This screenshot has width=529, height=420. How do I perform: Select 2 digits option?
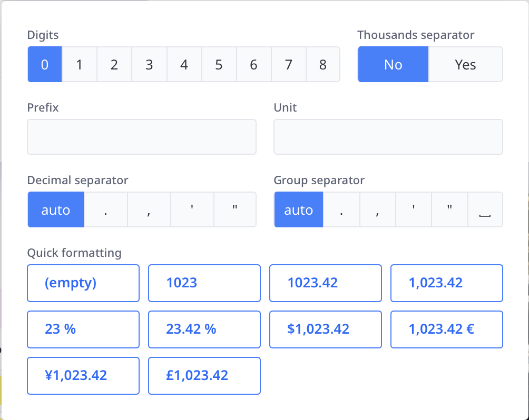tap(114, 65)
